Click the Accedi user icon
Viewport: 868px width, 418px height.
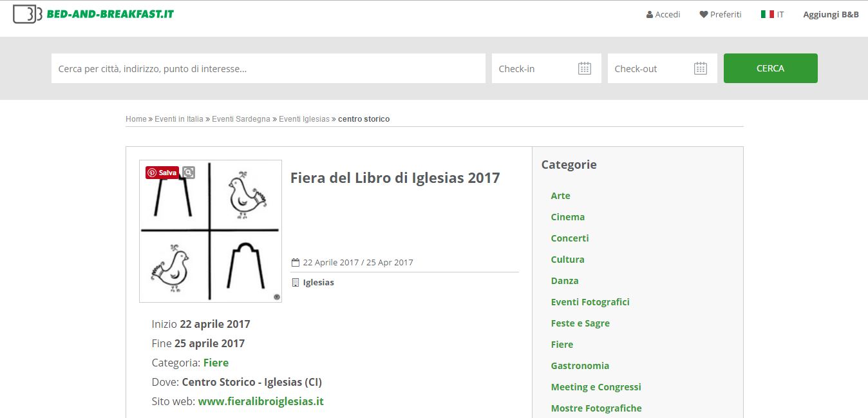(x=650, y=15)
